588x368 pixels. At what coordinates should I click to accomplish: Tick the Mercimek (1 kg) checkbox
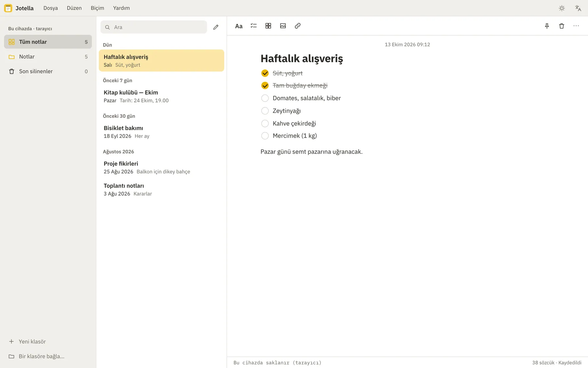tap(265, 136)
